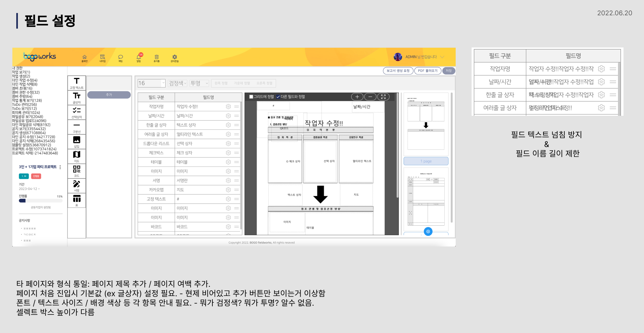Select the QR 코드 tool

[77, 171]
